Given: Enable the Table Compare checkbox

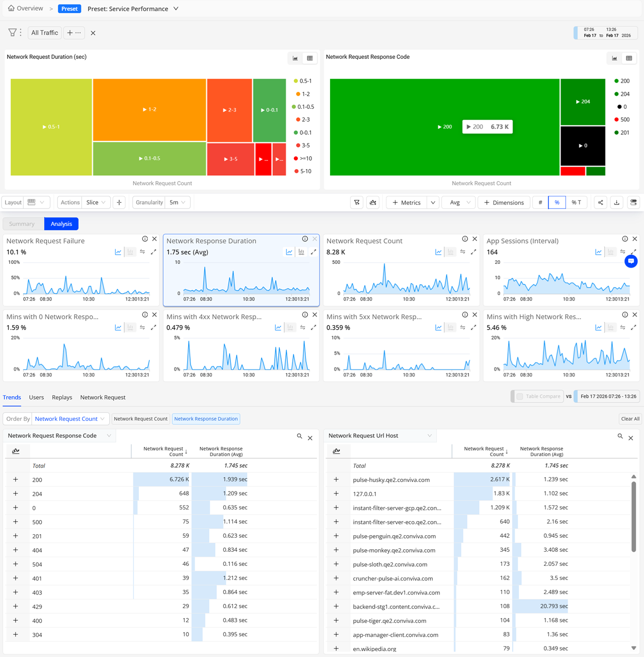Looking at the screenshot, I should pyautogui.click(x=520, y=397).
